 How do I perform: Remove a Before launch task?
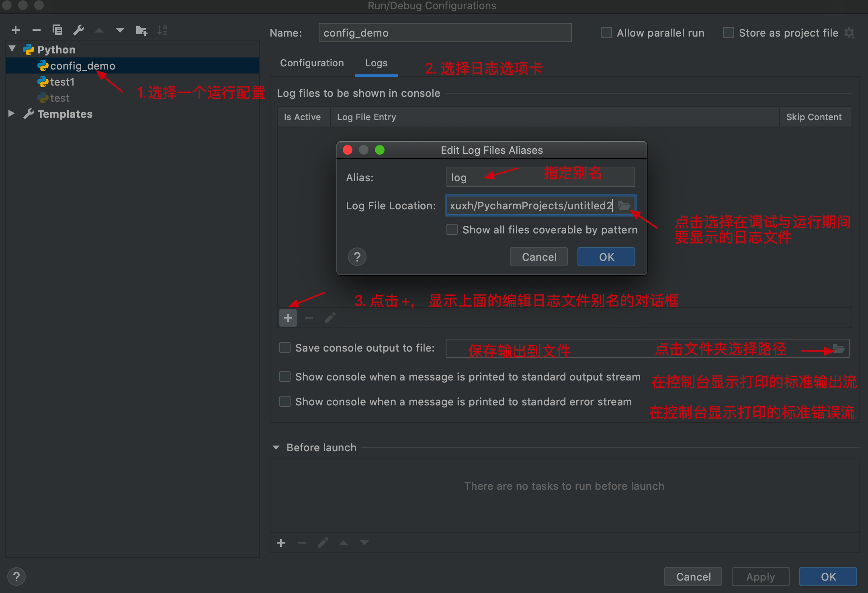tap(302, 543)
